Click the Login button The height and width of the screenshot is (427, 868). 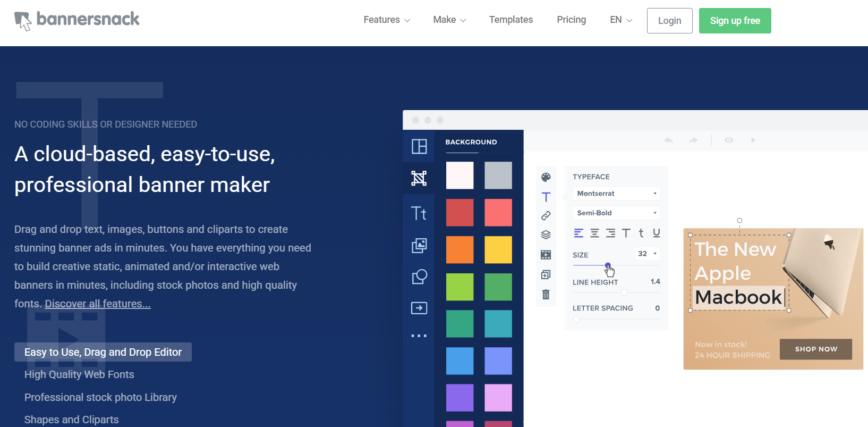click(x=670, y=21)
